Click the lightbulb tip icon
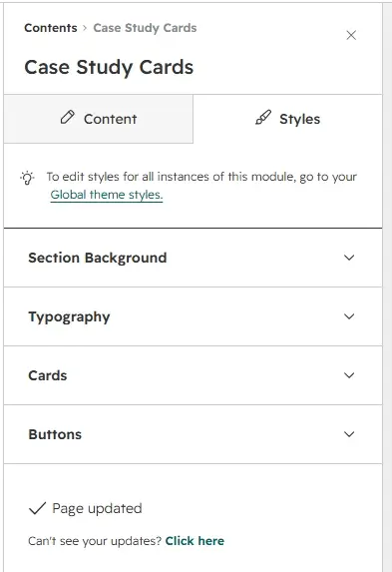 pyautogui.click(x=27, y=178)
